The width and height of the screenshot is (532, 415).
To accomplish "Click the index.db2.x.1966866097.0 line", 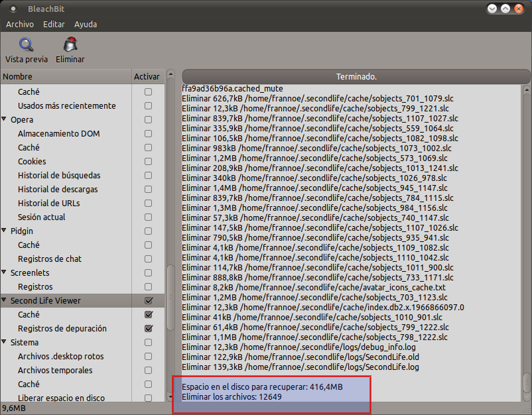I will click(323, 308).
